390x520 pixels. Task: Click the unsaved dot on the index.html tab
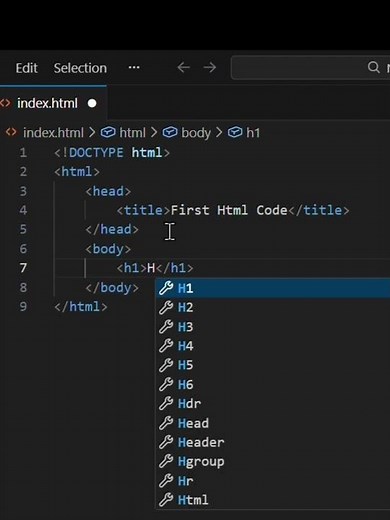point(92,103)
